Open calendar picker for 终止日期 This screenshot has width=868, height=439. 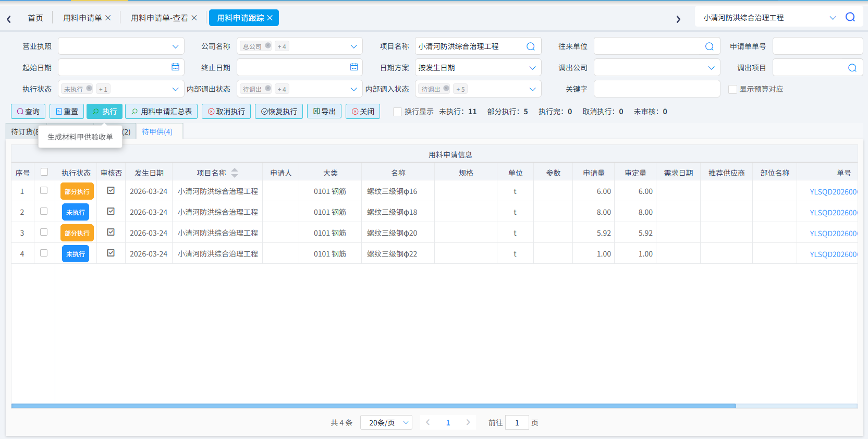pyautogui.click(x=354, y=67)
